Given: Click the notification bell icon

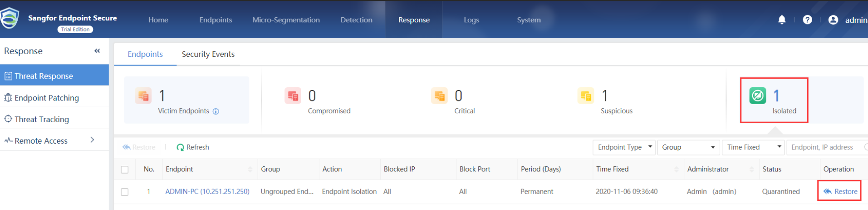Looking at the screenshot, I should point(782,20).
